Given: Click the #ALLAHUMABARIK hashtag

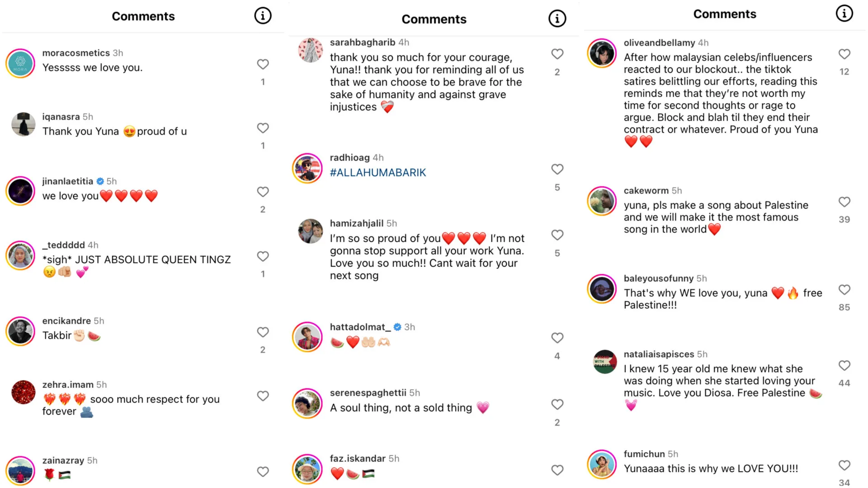Looking at the screenshot, I should click(378, 173).
